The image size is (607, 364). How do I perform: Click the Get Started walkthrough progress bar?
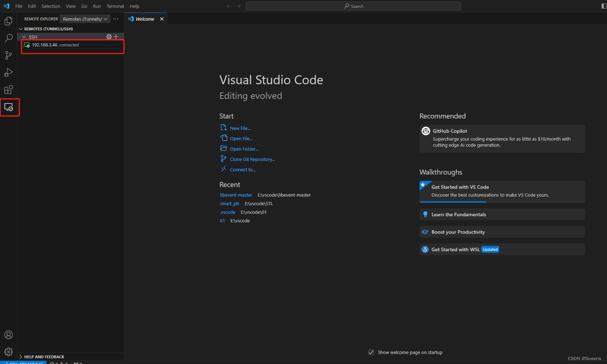pyautogui.click(x=502, y=202)
